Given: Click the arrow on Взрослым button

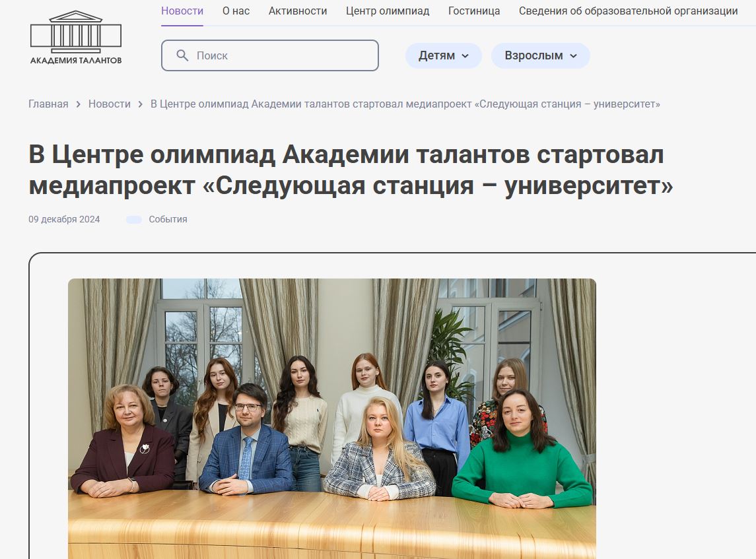Looking at the screenshot, I should pyautogui.click(x=573, y=56).
